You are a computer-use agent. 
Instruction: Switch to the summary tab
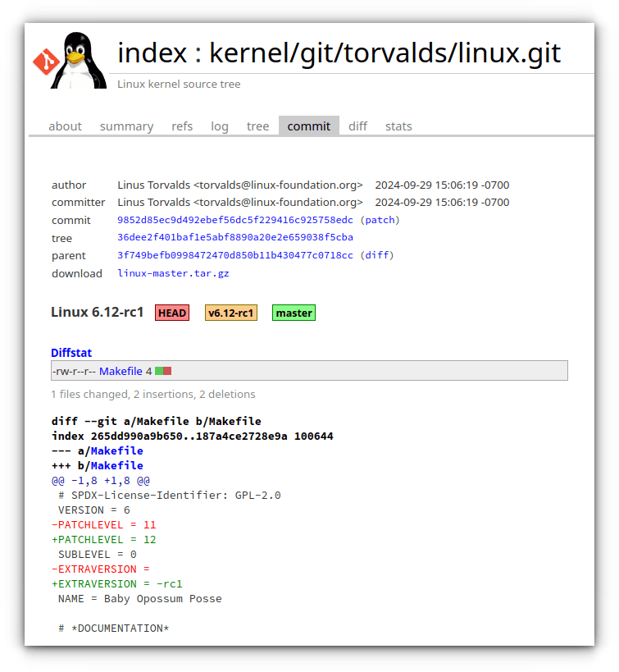[126, 126]
